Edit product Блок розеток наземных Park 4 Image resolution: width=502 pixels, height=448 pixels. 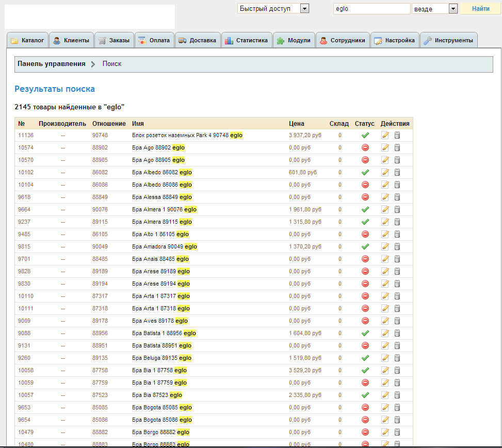click(x=385, y=136)
